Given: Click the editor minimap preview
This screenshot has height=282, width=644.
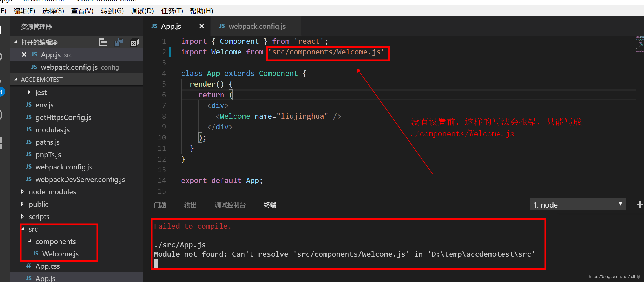Looking at the screenshot, I should pyautogui.click(x=640, y=44).
